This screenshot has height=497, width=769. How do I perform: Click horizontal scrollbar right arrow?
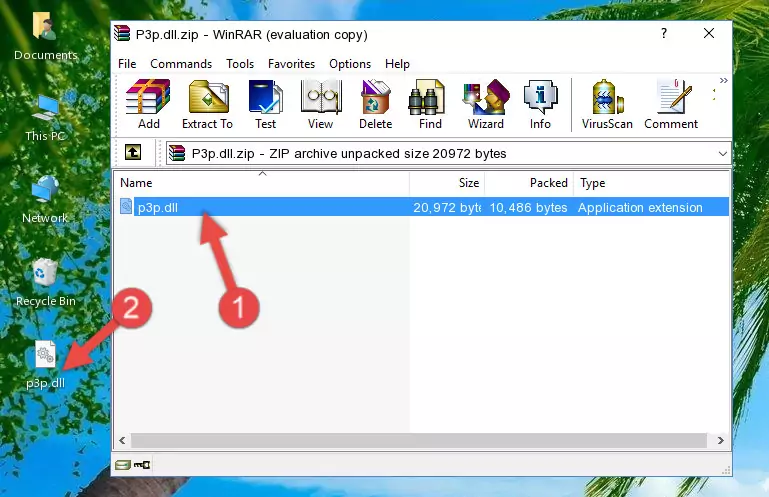tap(720, 440)
